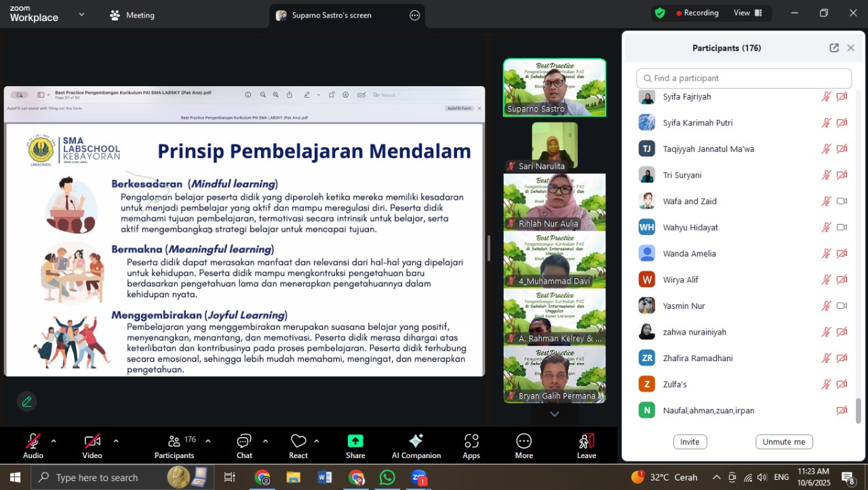Open the View menu

(x=747, y=13)
